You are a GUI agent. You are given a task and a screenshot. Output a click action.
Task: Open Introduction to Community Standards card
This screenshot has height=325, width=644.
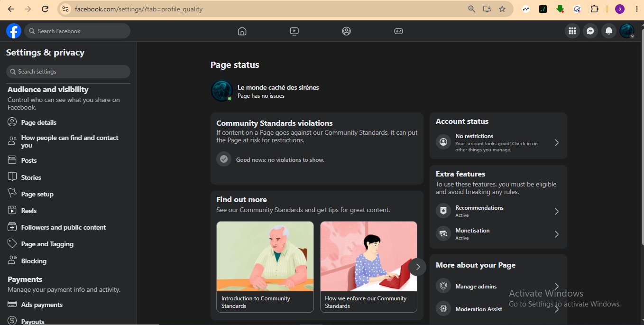tap(265, 267)
